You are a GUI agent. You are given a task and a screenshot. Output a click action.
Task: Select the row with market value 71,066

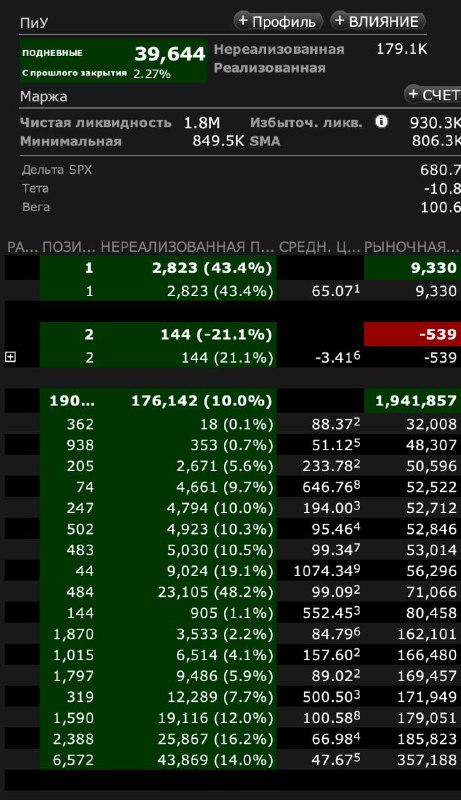(x=233, y=592)
